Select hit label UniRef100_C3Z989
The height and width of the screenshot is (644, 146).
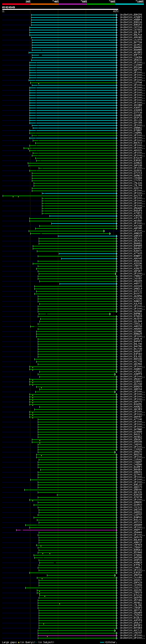pyautogui.click(x=131, y=65)
